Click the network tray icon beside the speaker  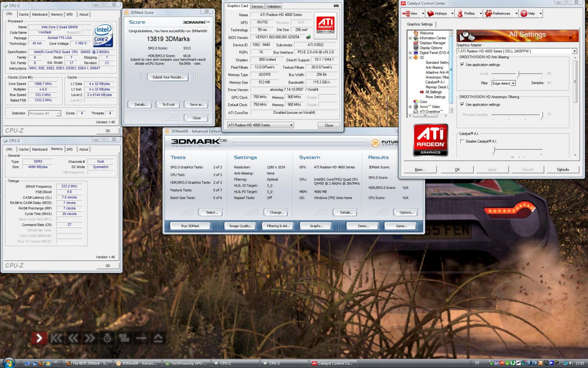point(565,363)
